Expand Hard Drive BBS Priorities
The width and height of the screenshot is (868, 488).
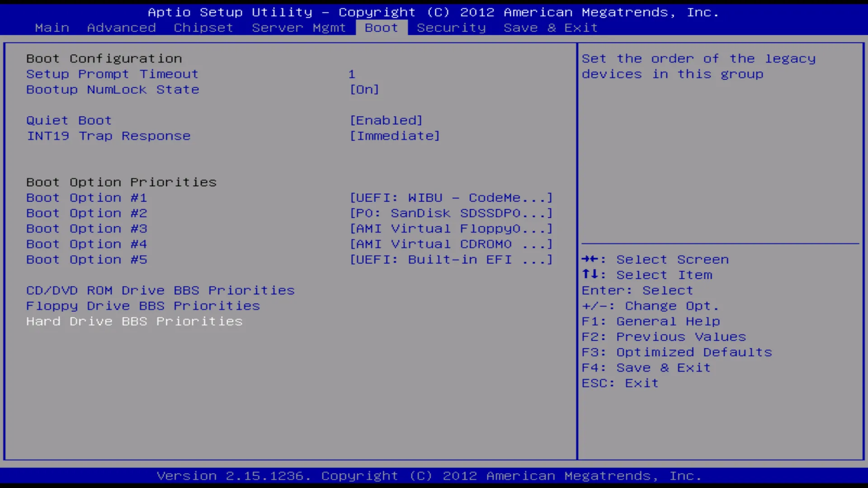[133, 321]
